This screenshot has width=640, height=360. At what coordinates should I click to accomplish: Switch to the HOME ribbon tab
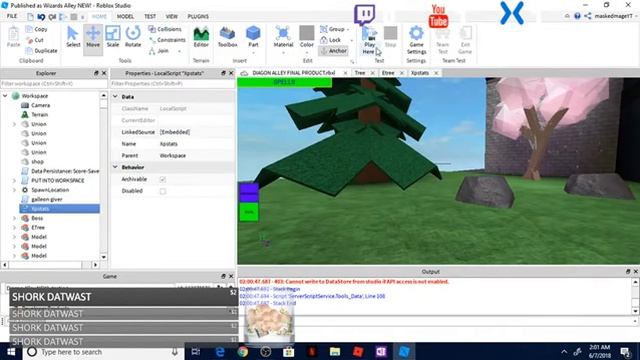point(99,16)
